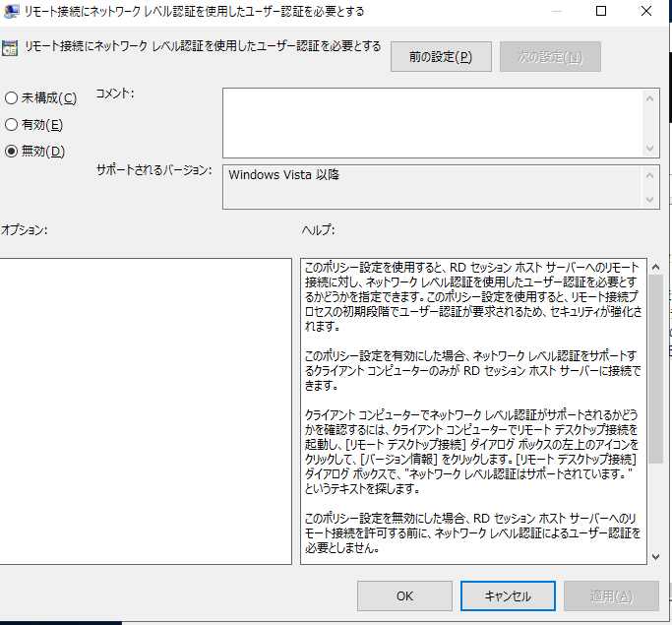
Task: Click the supported-version box scroll-up arrow
Action: tap(649, 175)
